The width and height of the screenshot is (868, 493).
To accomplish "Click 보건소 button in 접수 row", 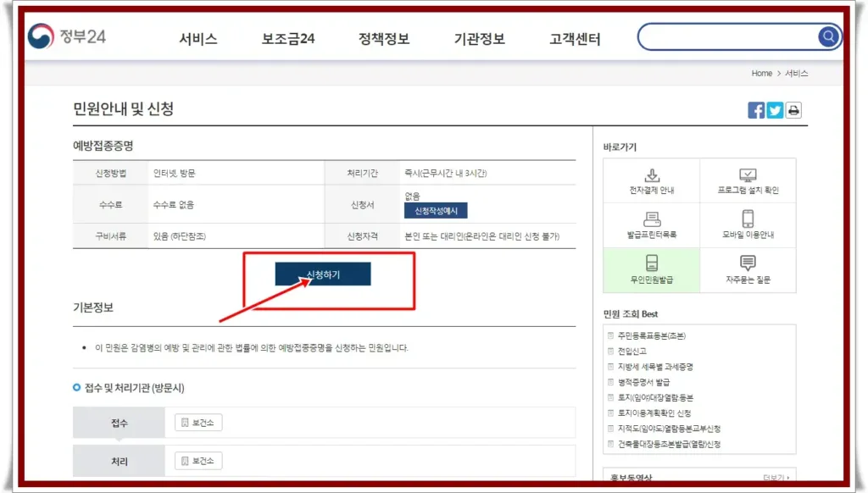I will tap(198, 423).
